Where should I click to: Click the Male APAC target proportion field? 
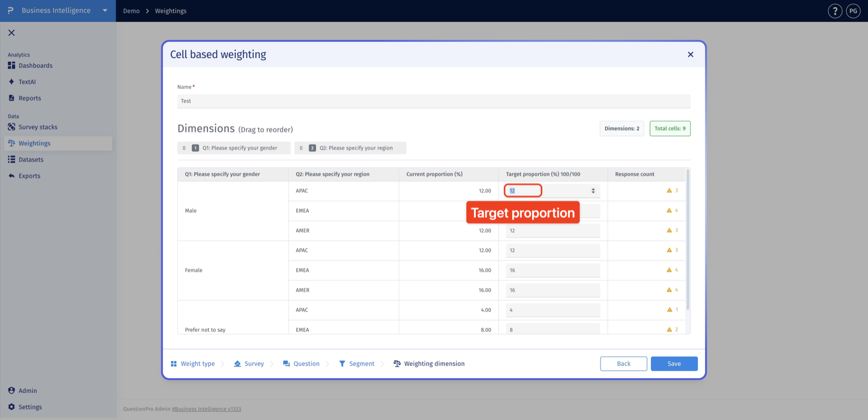553,190
